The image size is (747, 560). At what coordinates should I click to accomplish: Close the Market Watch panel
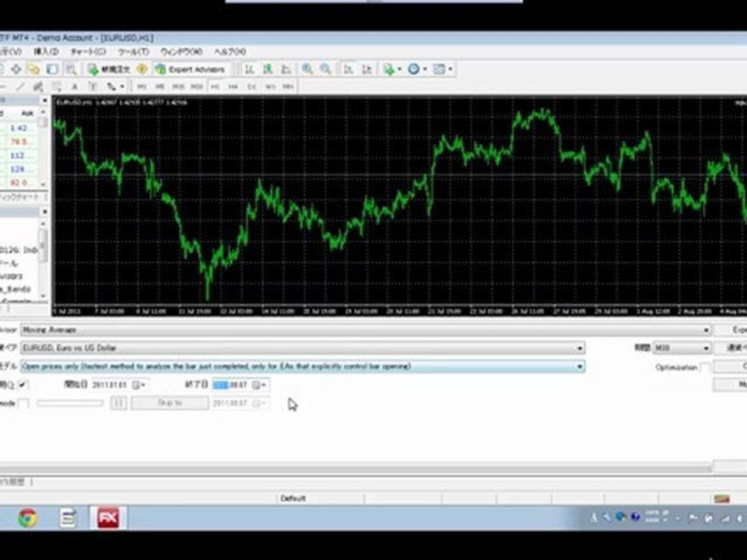[44, 100]
